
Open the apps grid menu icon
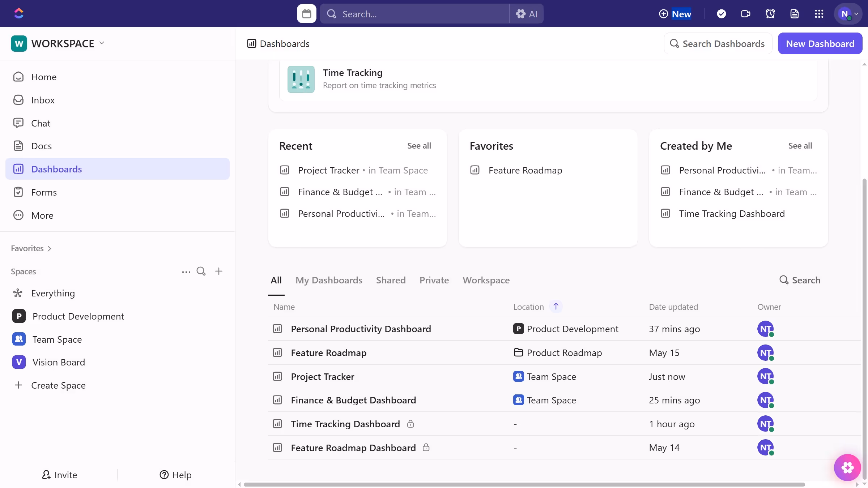tap(819, 14)
